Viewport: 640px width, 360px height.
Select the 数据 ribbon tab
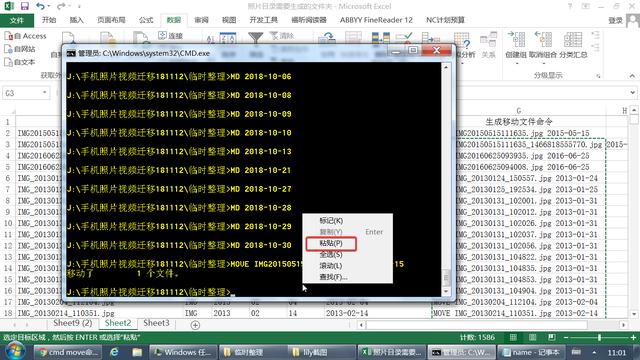click(x=173, y=20)
